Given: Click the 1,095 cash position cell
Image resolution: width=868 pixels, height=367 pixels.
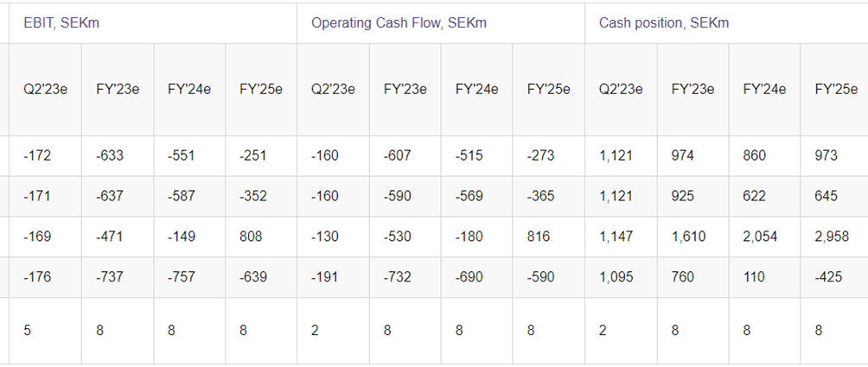Looking at the screenshot, I should (616, 277).
